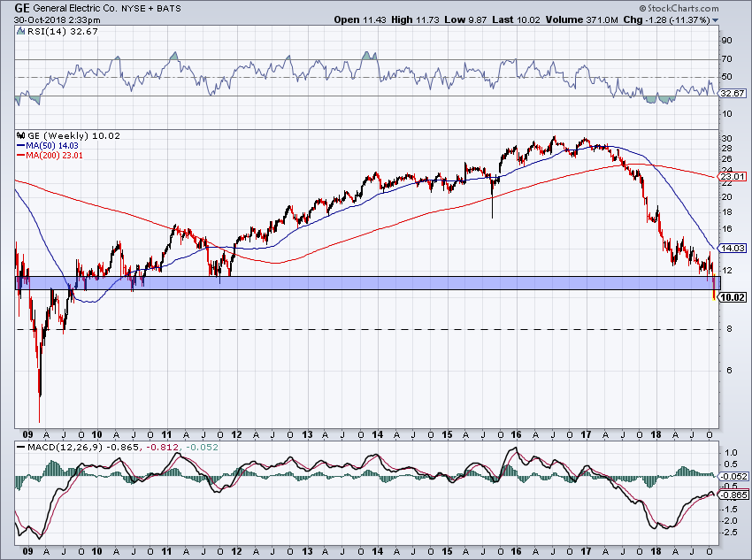
Task: Click the red -0.812 MACD signal value
Action: [162, 447]
